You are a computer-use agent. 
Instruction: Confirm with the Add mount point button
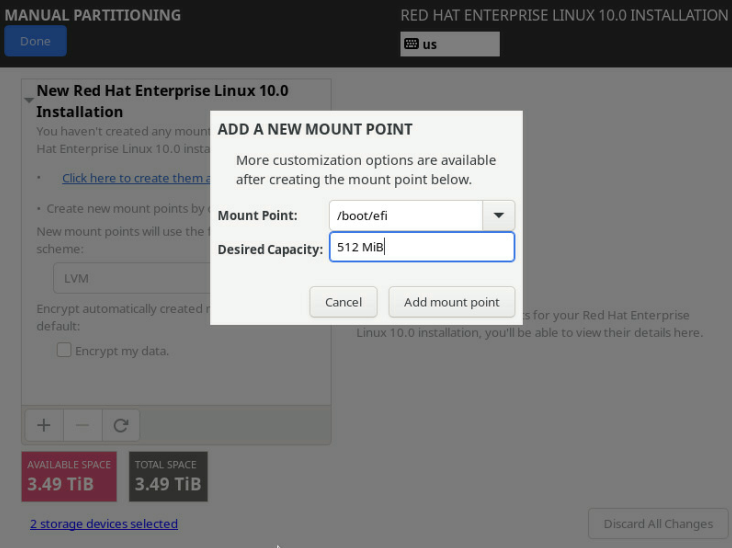tap(451, 302)
